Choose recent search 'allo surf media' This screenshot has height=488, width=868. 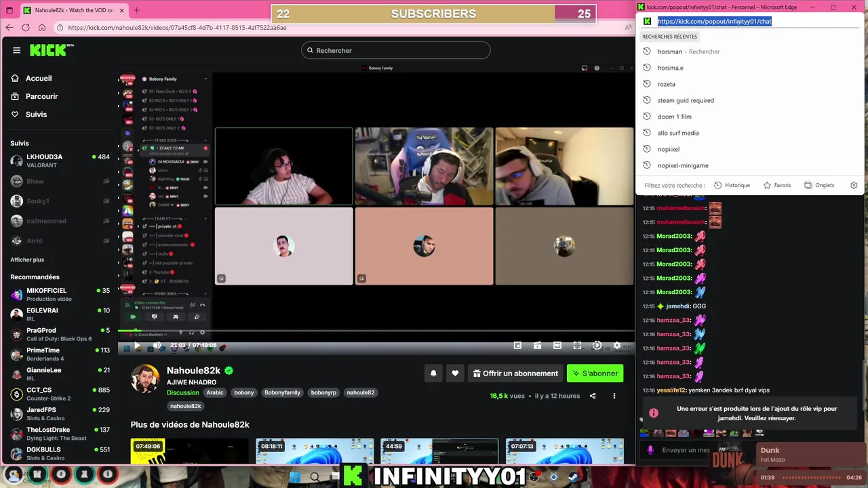(x=750, y=133)
